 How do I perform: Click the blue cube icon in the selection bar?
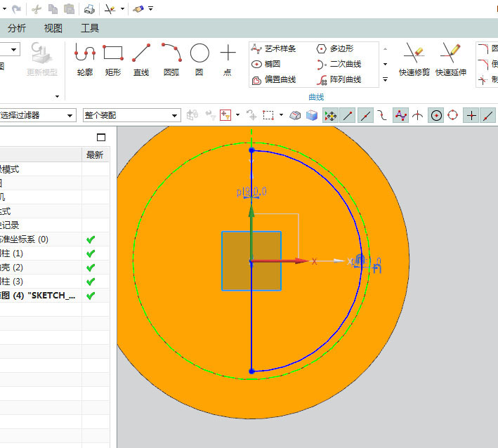tap(312, 115)
